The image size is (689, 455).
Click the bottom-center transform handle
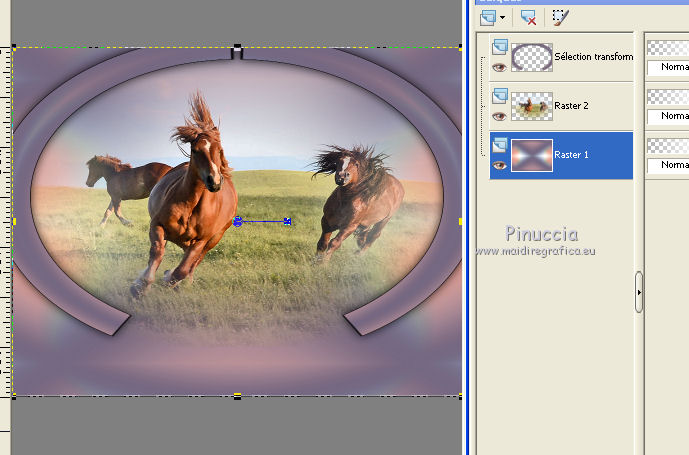[237, 396]
